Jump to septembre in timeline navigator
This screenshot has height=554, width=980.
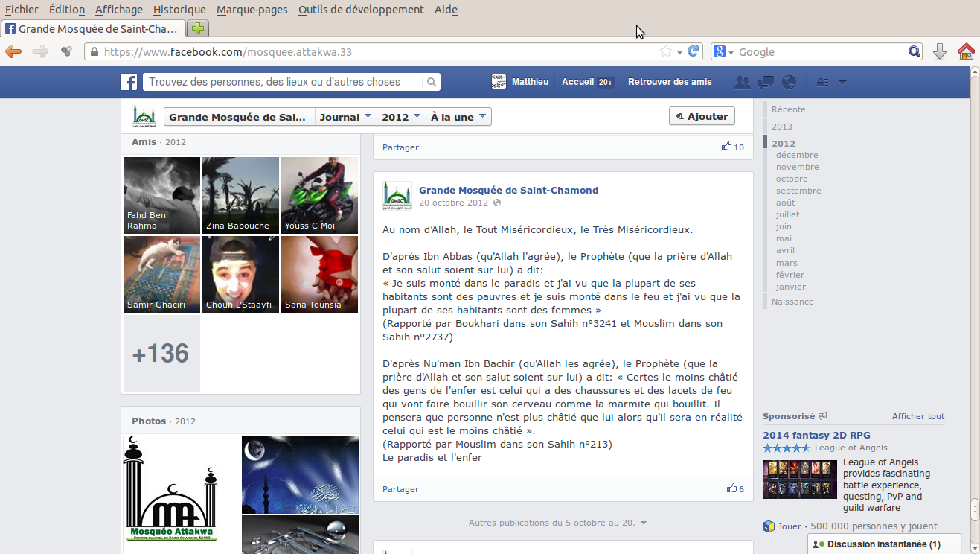[x=798, y=191]
